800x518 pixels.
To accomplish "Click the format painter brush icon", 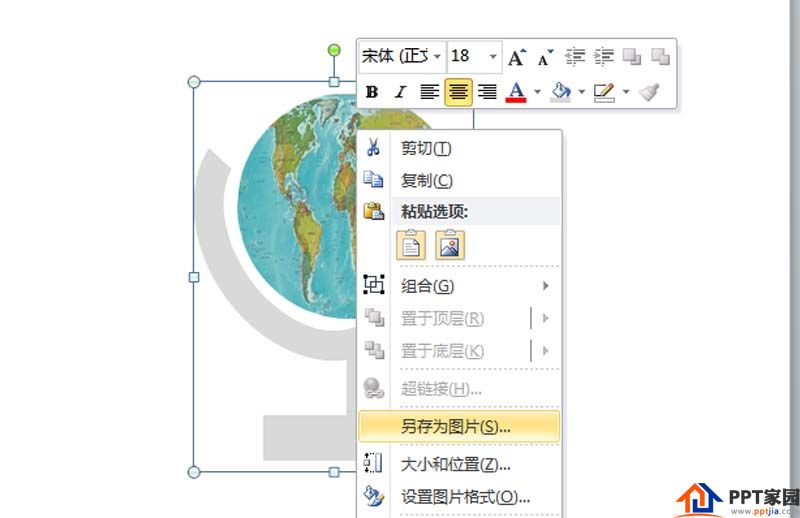I will pos(650,92).
